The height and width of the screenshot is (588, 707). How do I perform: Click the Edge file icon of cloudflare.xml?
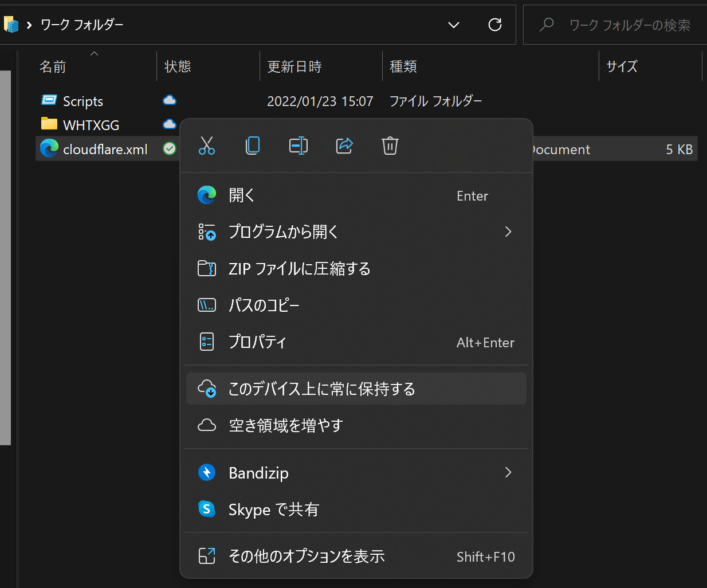[x=49, y=148]
